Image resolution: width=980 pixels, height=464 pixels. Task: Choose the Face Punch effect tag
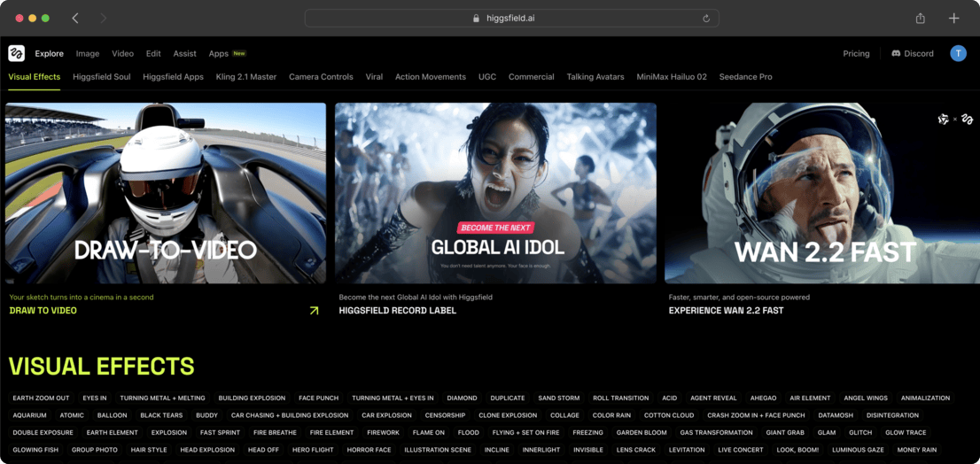tap(318, 398)
